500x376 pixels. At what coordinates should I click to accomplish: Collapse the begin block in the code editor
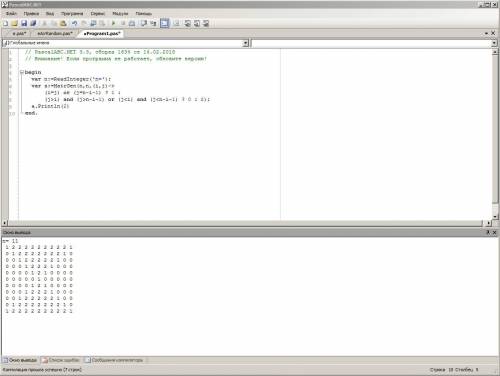(x=22, y=72)
